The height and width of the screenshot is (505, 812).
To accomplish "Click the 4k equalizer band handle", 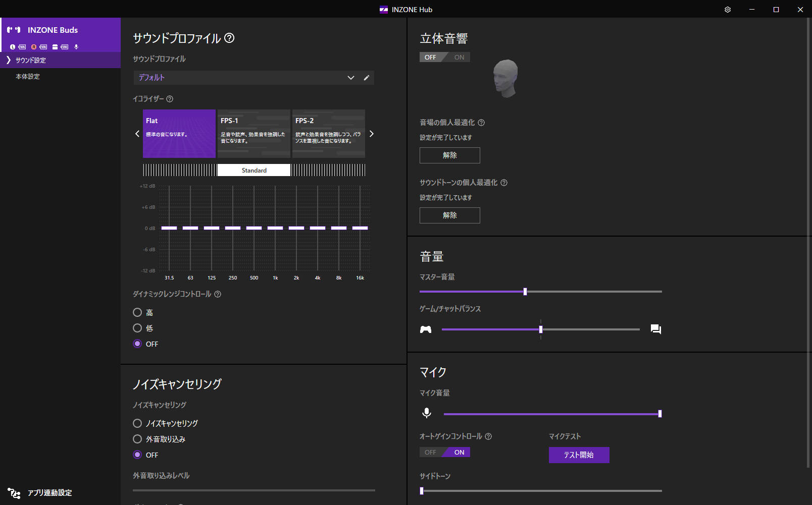I will click(x=318, y=228).
